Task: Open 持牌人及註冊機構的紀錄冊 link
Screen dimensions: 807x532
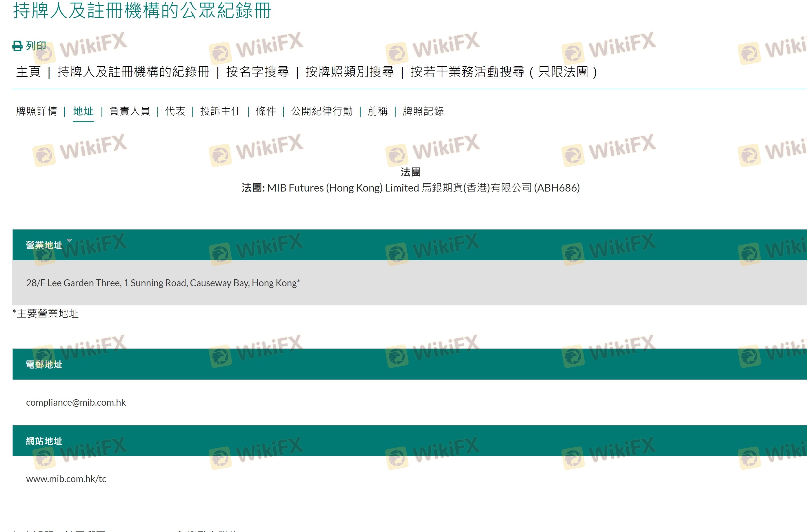Action: [133, 72]
